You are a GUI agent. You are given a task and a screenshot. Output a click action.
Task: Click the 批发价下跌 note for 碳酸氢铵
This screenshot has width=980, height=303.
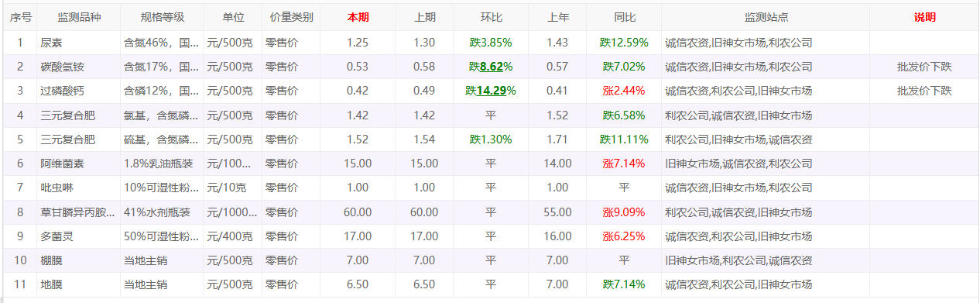point(924,67)
